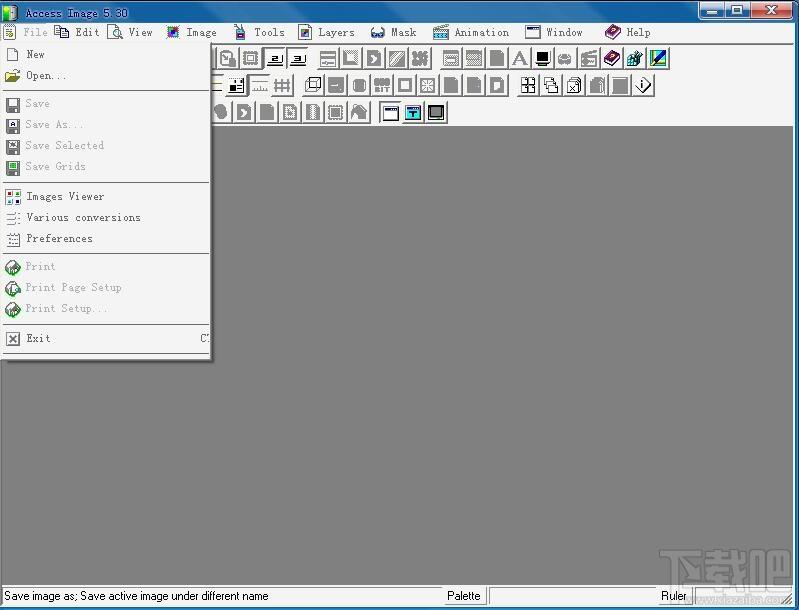Click the greyed Save Selected entry
Image resolution: width=799 pixels, height=610 pixels.
[x=106, y=145]
